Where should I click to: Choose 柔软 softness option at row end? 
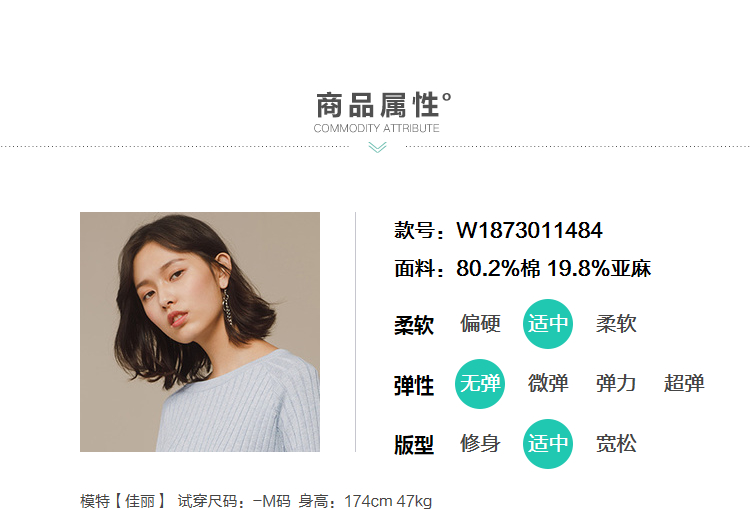[616, 324]
